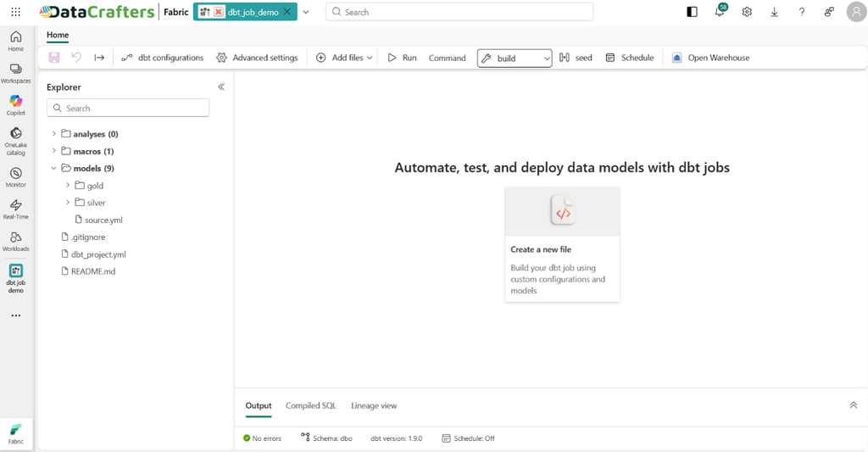Click the DataCrafters logo

click(97, 12)
